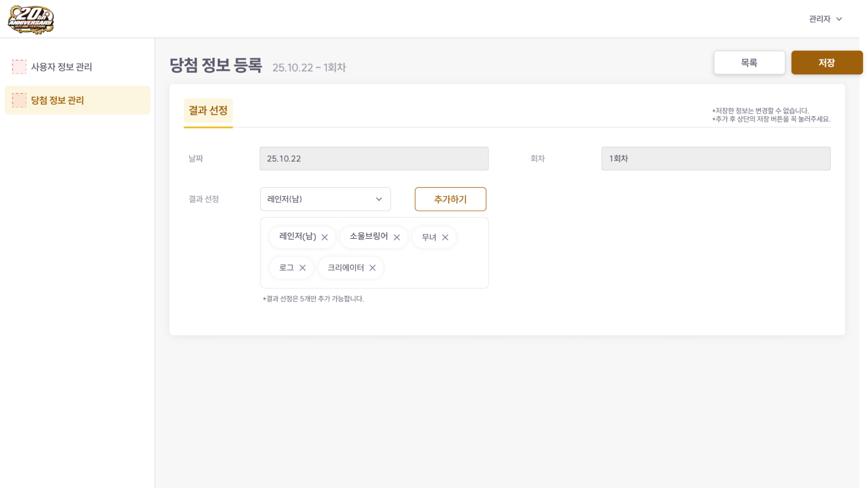Delete the 무녀 tag with X
This screenshot has width=868, height=488.
[445, 238]
